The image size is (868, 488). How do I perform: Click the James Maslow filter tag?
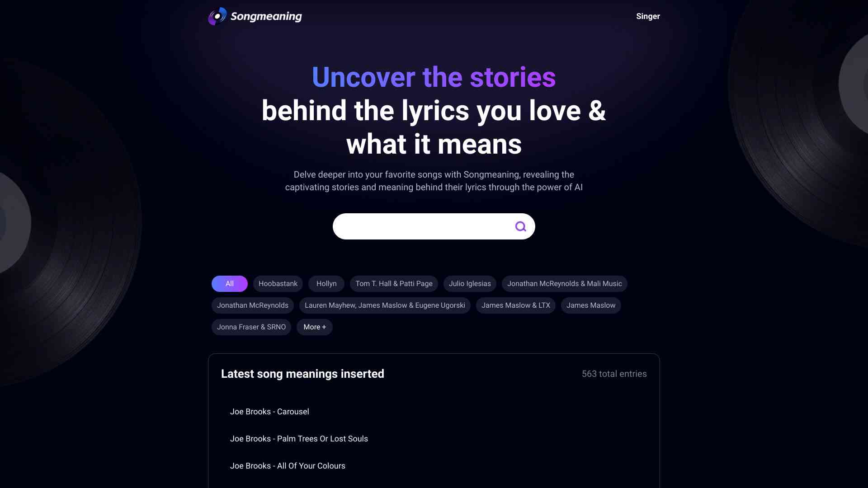[x=590, y=305]
